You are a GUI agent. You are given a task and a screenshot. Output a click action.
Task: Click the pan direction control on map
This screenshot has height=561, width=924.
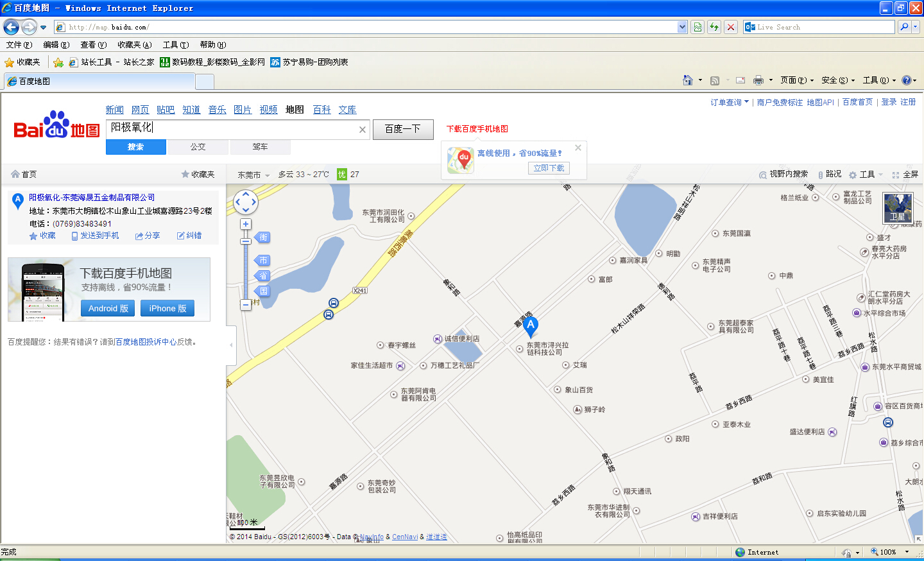[x=246, y=202]
